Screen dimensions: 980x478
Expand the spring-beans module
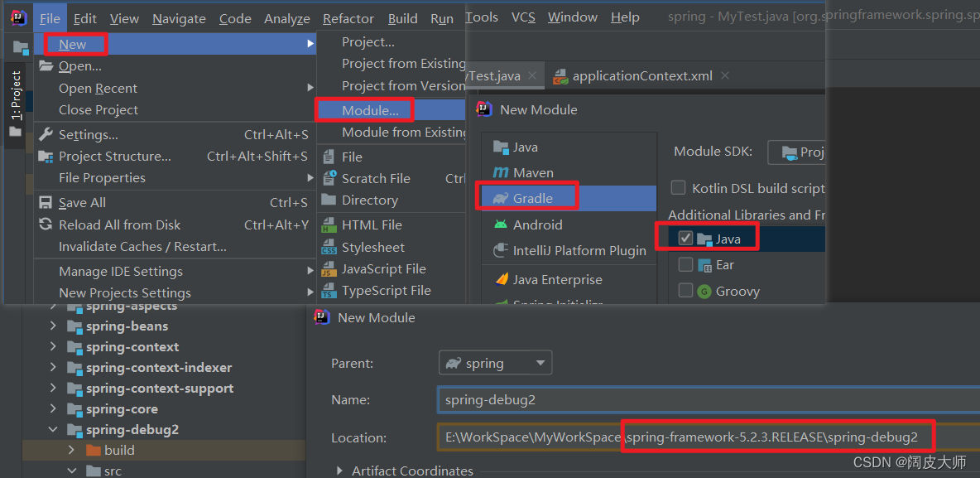click(x=53, y=326)
